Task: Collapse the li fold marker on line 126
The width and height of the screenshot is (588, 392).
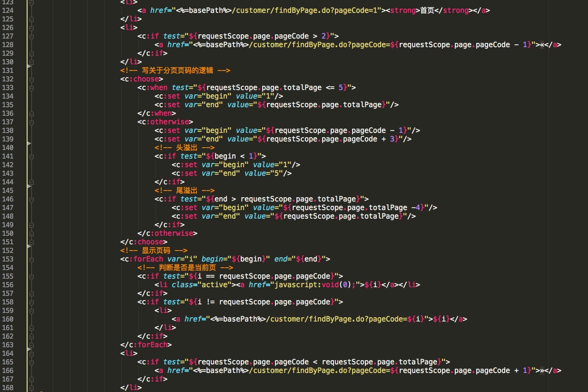Action: 31,28
